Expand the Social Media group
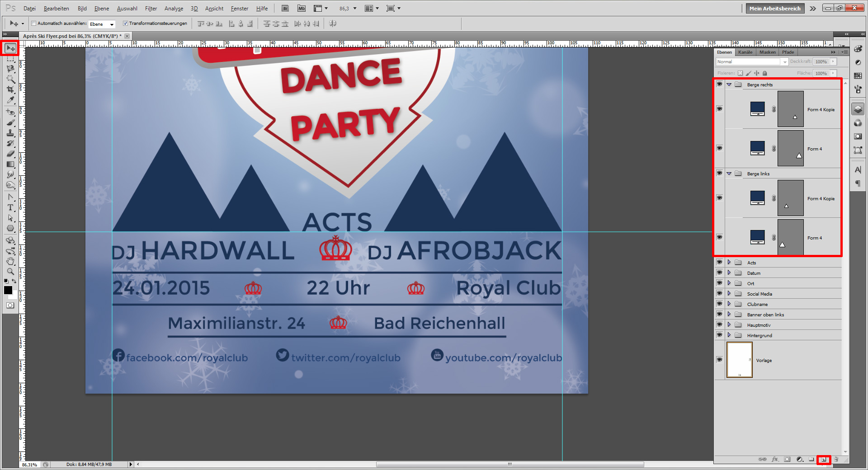Viewport: 868px width, 470px height. click(x=729, y=293)
